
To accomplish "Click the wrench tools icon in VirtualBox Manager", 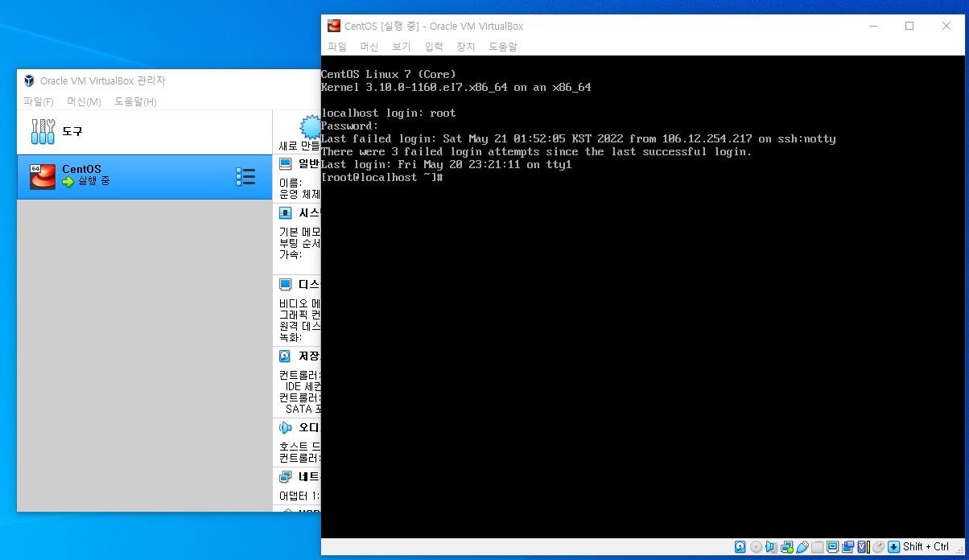I will [x=43, y=131].
